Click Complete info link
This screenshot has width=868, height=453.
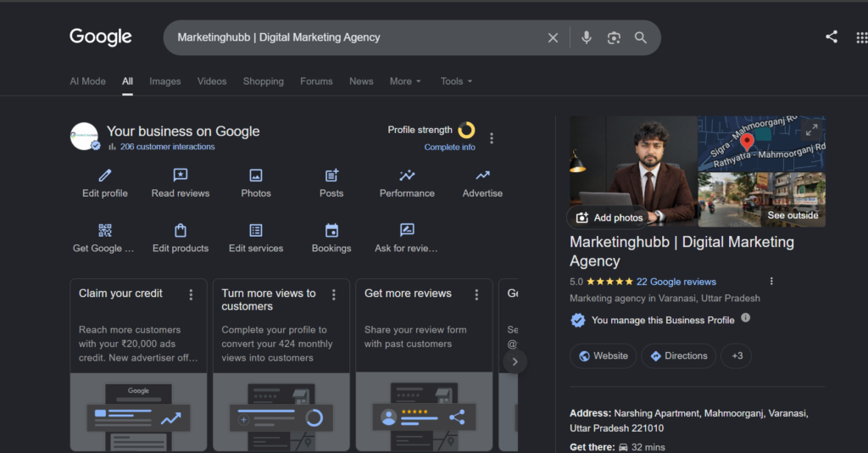(449, 148)
